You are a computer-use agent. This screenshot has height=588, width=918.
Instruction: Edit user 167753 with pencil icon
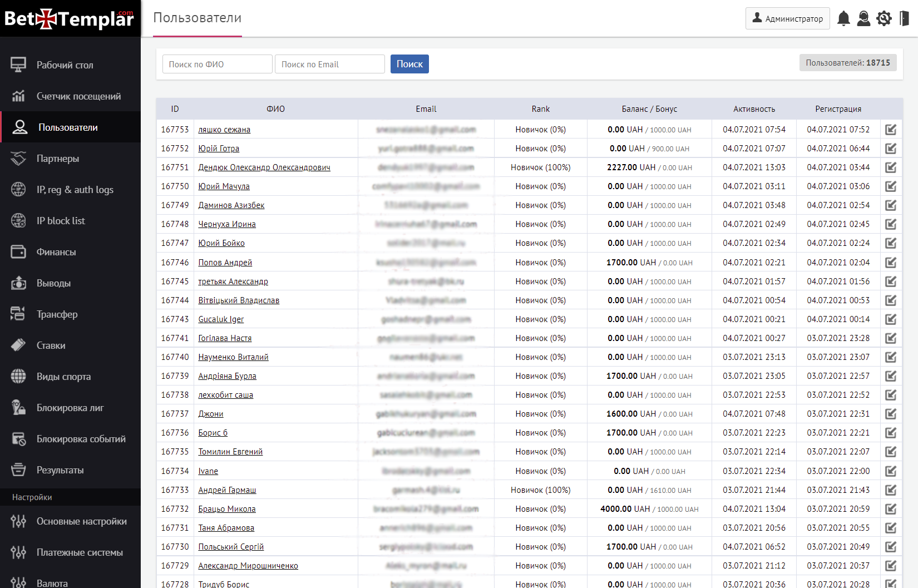891,130
